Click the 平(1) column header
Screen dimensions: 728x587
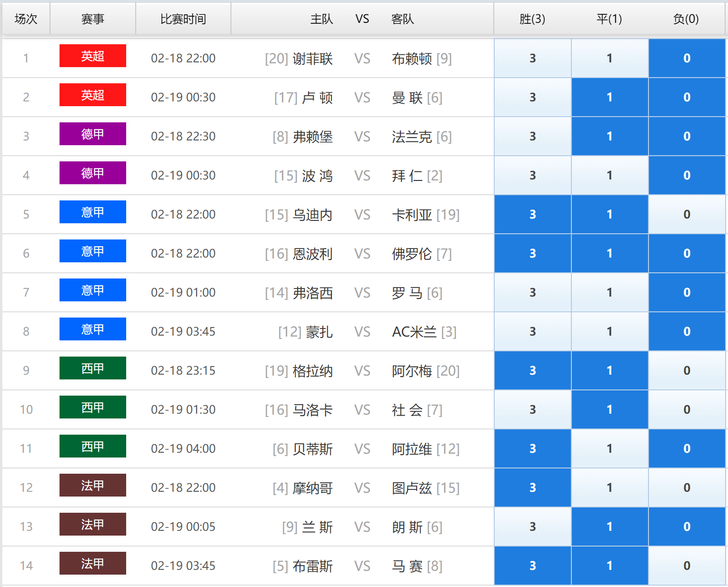tap(609, 19)
